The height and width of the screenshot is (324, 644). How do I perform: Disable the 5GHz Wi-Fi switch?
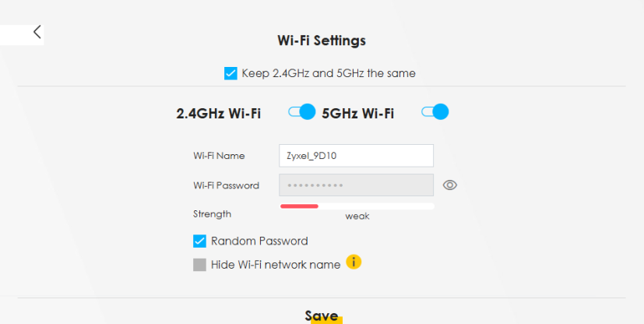(435, 112)
